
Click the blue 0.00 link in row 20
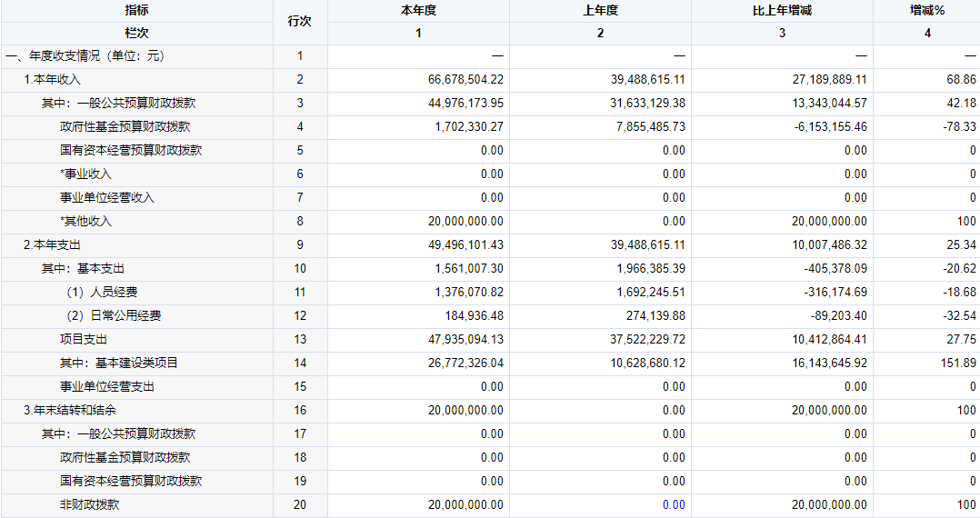click(674, 504)
